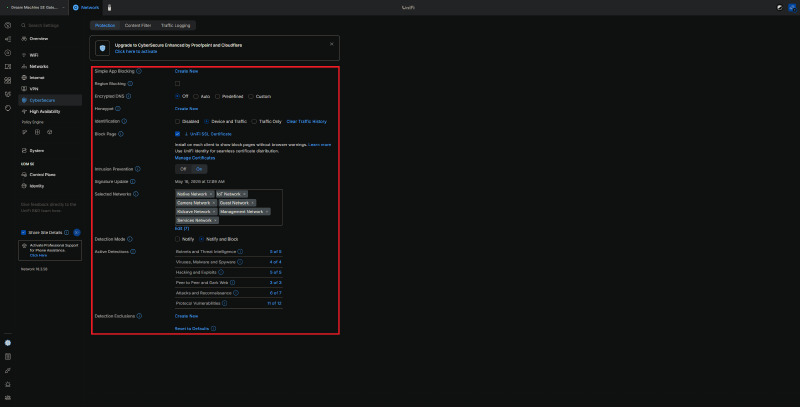This screenshot has width=800, height=407.
Task: Remove the IoT Network tag
Action: [x=244, y=194]
